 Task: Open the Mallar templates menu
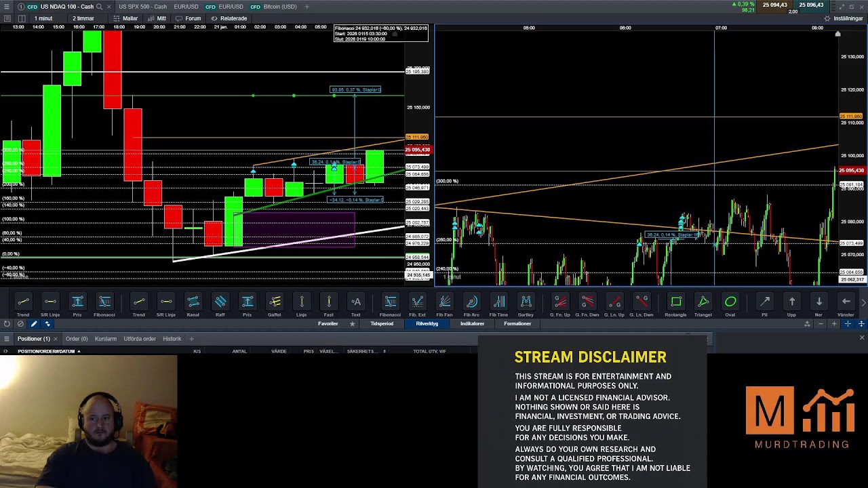click(x=127, y=18)
